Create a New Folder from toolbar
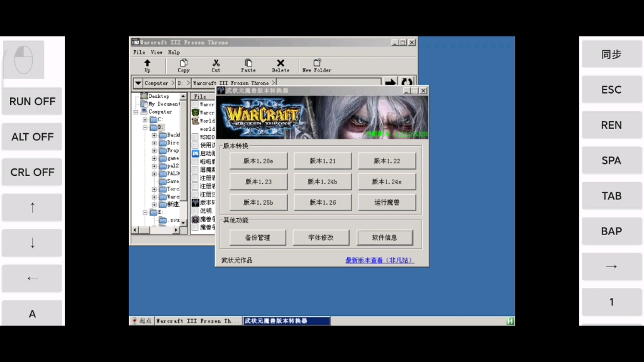Screen dimensions: 644x362 tap(317, 65)
